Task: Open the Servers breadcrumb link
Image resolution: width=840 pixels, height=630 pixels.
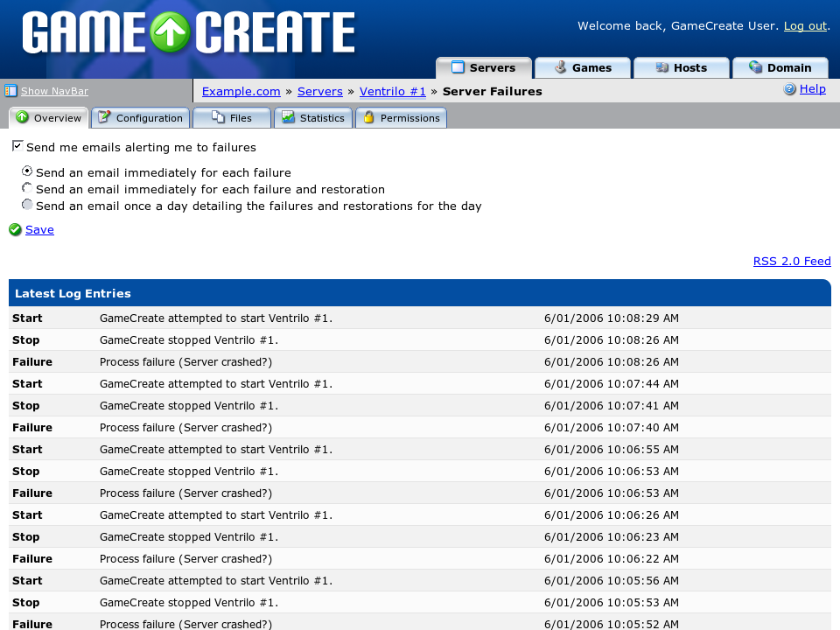Action: [320, 92]
